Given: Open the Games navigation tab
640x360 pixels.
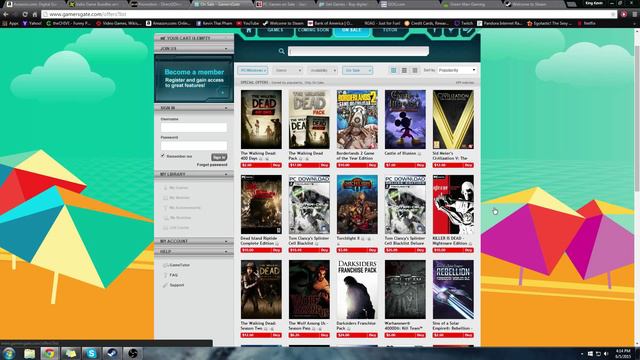Looking at the screenshot, I should [x=275, y=31].
